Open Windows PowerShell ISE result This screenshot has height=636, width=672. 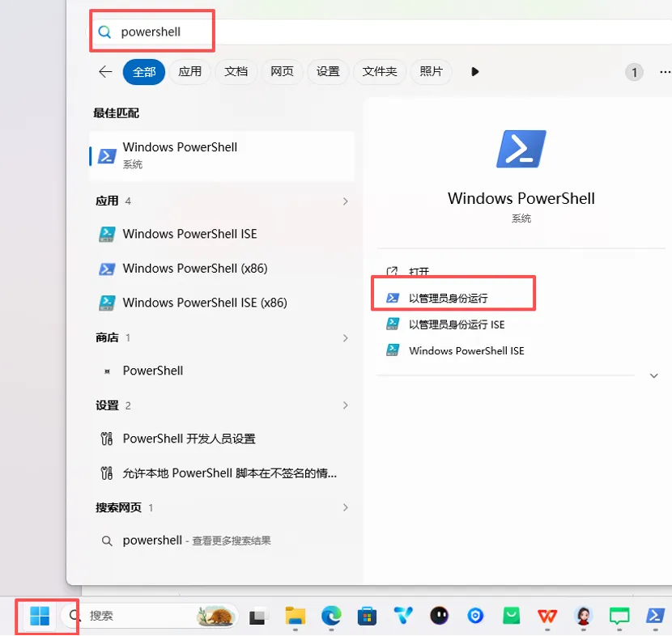tap(222, 234)
